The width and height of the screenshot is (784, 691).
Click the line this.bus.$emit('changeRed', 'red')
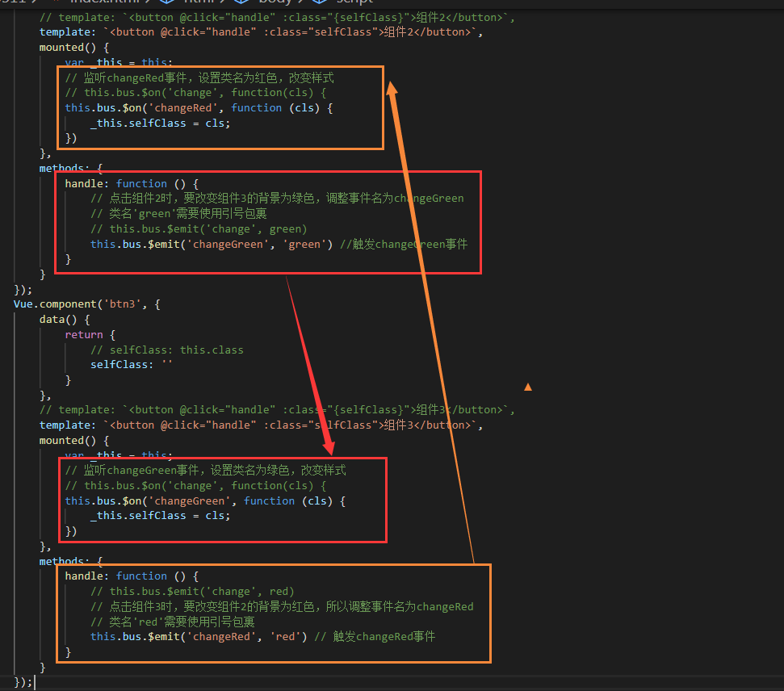click(199, 636)
